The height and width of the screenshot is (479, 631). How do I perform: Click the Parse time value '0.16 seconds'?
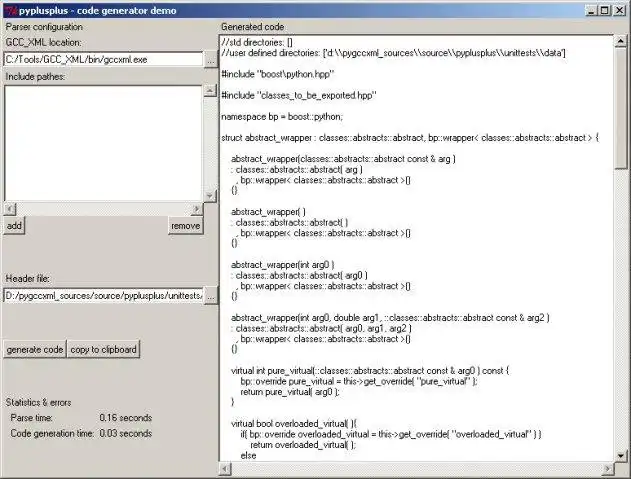[x=126, y=418]
